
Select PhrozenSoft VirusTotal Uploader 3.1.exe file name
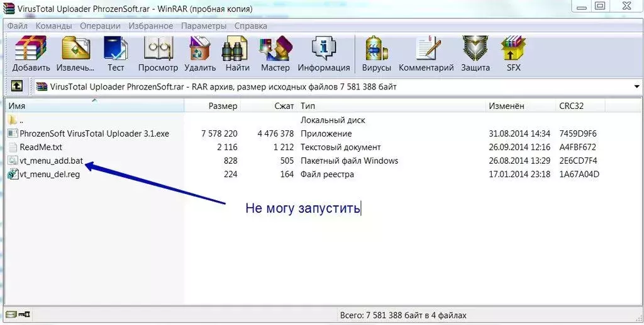click(x=94, y=134)
